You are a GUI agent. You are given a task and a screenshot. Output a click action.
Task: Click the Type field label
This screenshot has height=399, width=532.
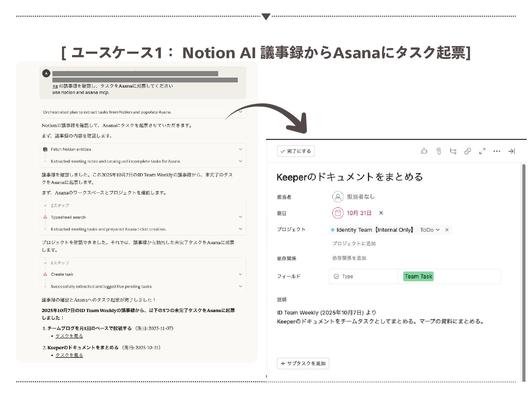pos(347,276)
